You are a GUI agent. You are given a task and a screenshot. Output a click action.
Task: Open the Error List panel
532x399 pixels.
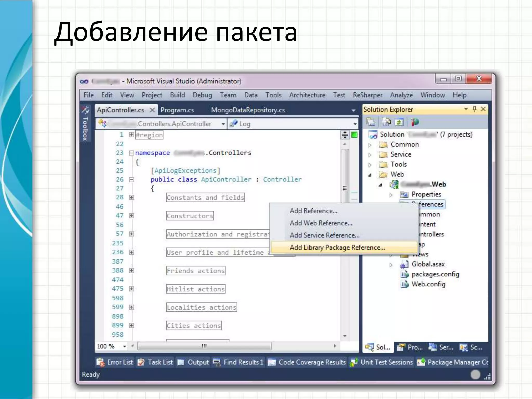[x=115, y=362]
